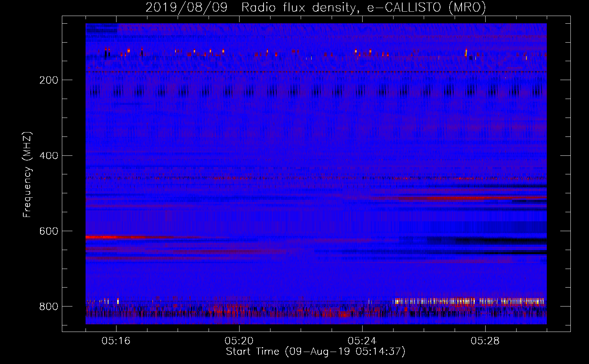589x364 pixels.
Task: Click the 05:24 time axis label
Action: click(362, 341)
